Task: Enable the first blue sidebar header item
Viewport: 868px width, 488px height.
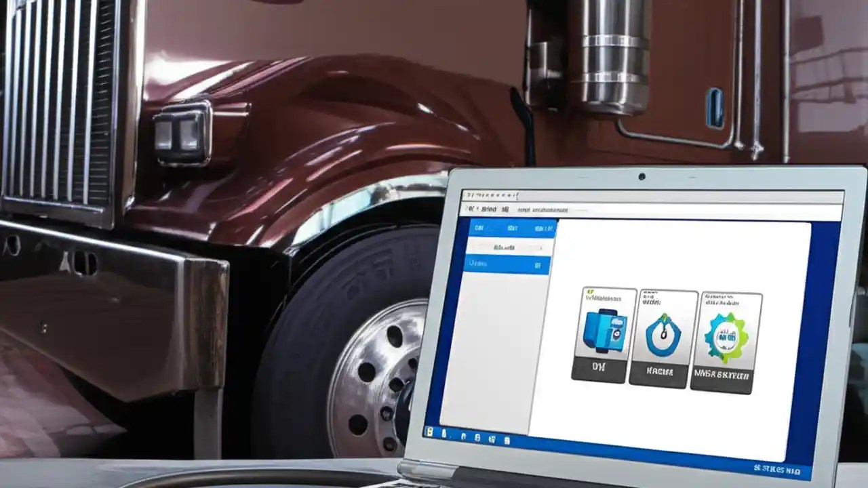Action: click(479, 228)
